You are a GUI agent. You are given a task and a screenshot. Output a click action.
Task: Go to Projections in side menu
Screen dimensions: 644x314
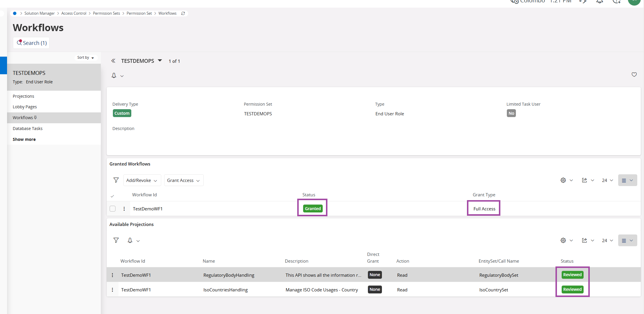23,96
